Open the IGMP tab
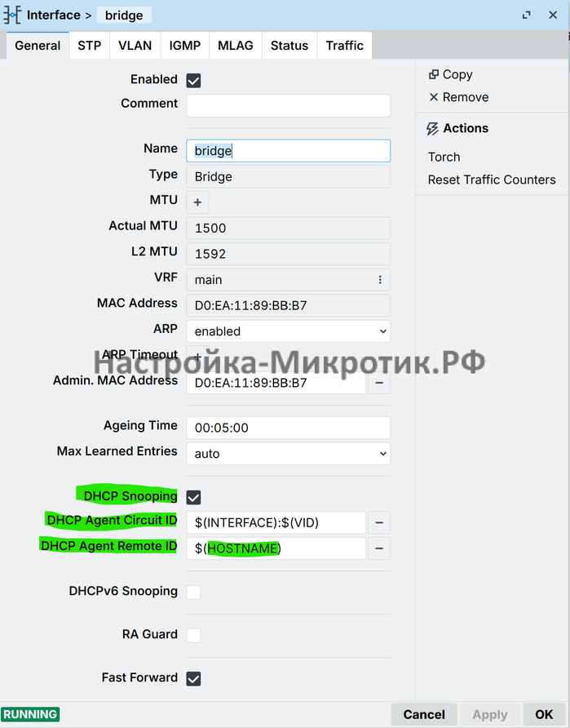Screen dimensions: 570x728 pyautogui.click(x=185, y=46)
